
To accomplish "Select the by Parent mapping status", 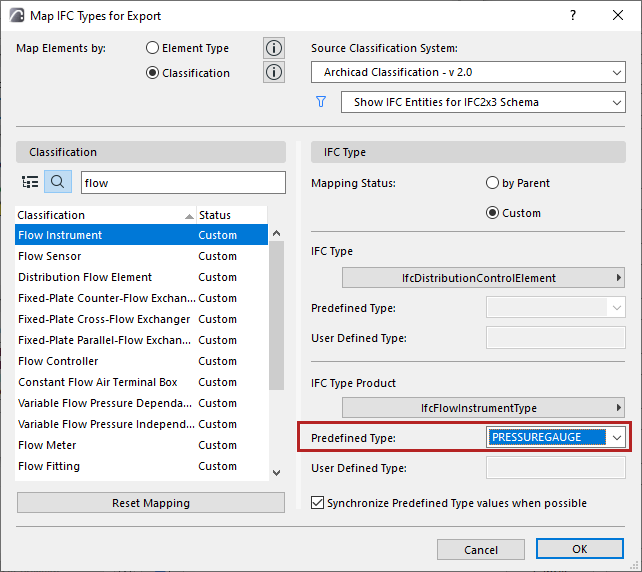I will click(492, 183).
